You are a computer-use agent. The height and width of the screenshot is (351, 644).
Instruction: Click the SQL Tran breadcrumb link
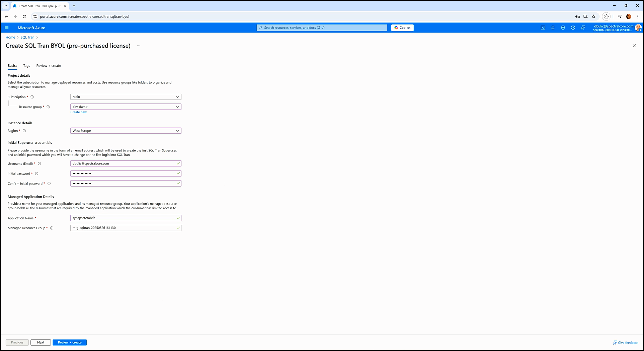(27, 38)
